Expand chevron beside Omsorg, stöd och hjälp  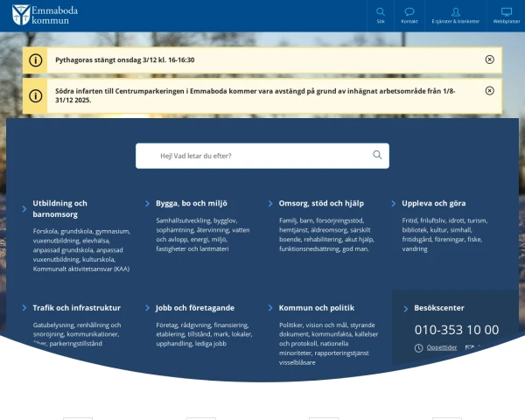270,204
